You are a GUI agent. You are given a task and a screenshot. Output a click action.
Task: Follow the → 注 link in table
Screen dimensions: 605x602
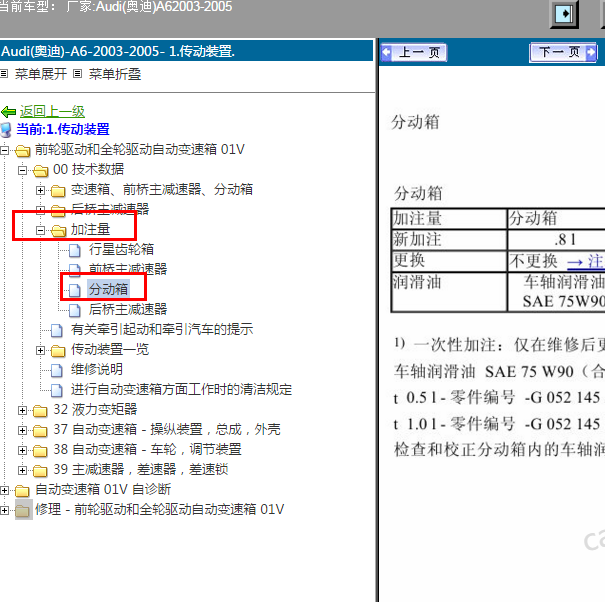click(x=586, y=261)
